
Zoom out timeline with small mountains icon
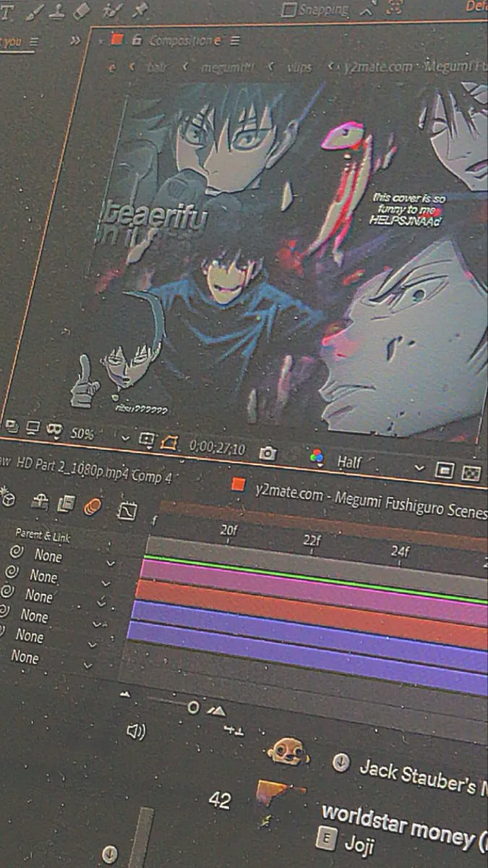click(125, 694)
